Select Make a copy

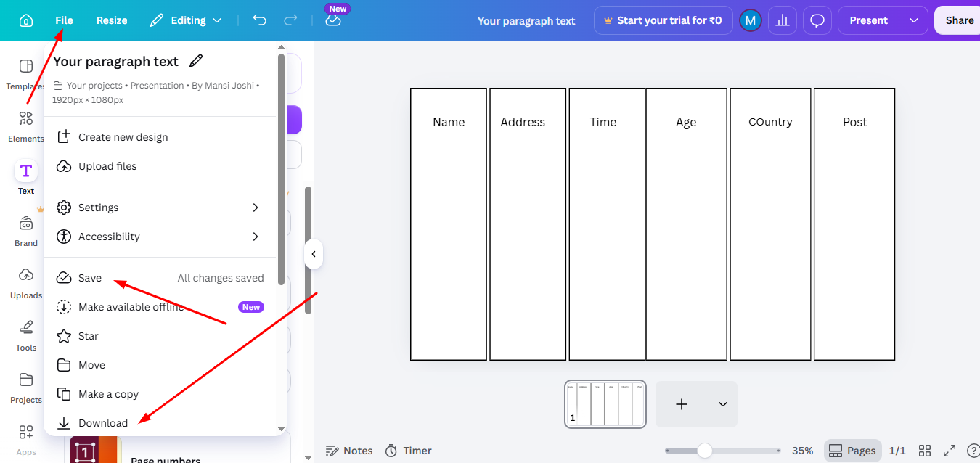160,394
